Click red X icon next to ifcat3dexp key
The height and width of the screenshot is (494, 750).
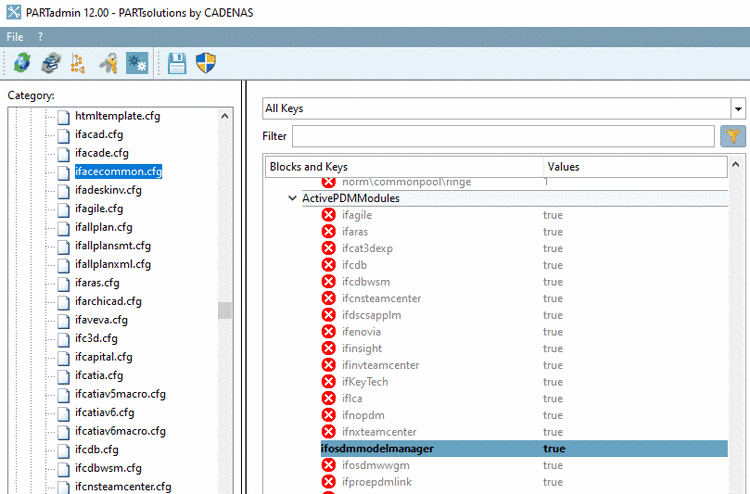[329, 248]
